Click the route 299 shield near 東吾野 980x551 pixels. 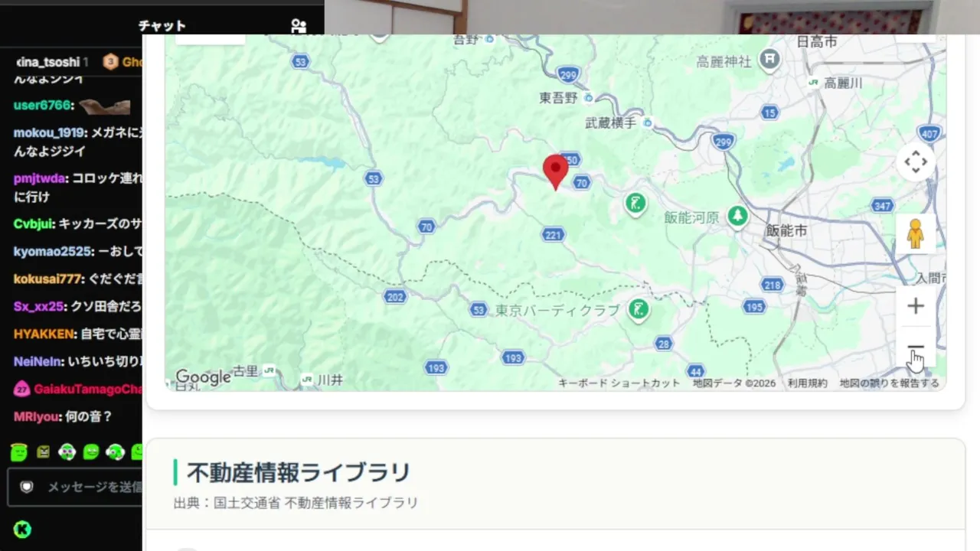pos(568,74)
